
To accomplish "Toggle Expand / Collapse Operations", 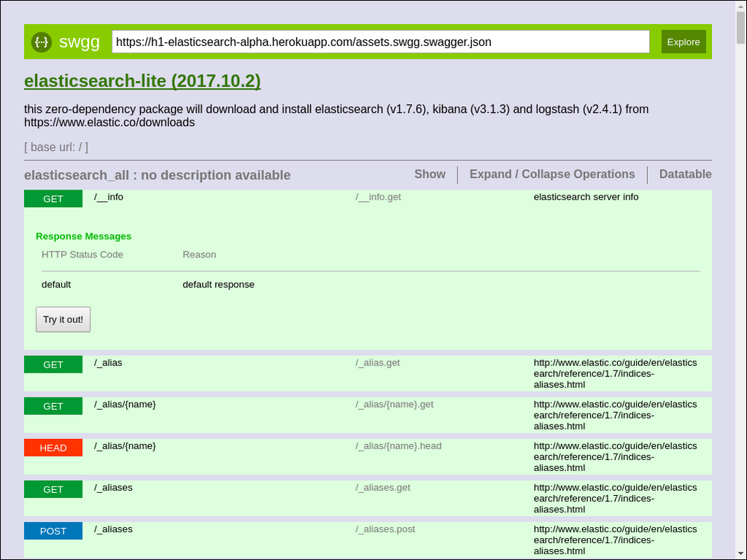I will pos(551,174).
